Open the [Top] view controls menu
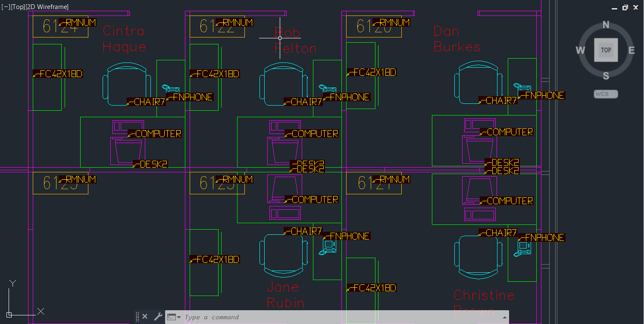Image resolution: width=644 pixels, height=324 pixels. [x=19, y=7]
